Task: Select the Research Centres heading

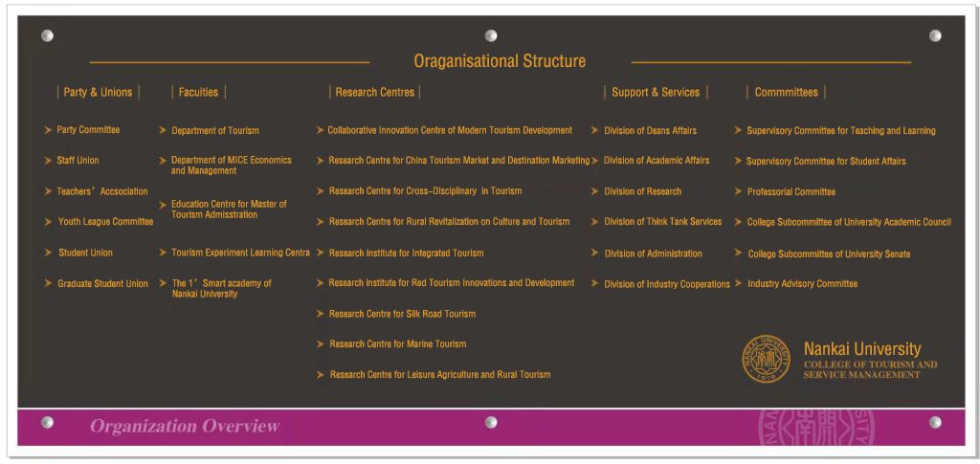Action: (x=375, y=93)
